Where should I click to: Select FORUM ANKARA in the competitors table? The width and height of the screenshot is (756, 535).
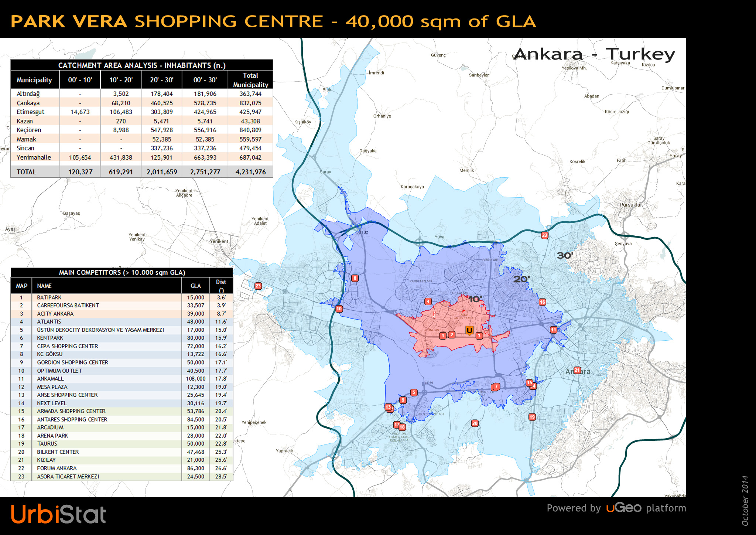(x=57, y=468)
